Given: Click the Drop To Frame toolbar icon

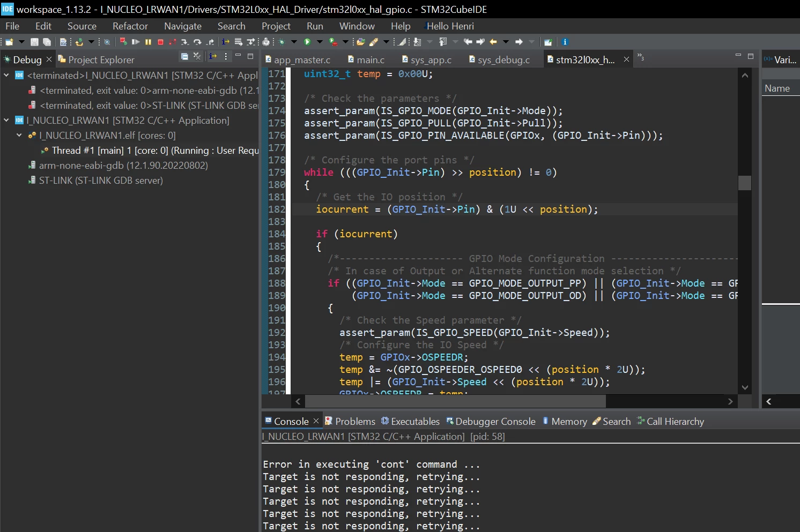Looking at the screenshot, I should tap(238, 42).
